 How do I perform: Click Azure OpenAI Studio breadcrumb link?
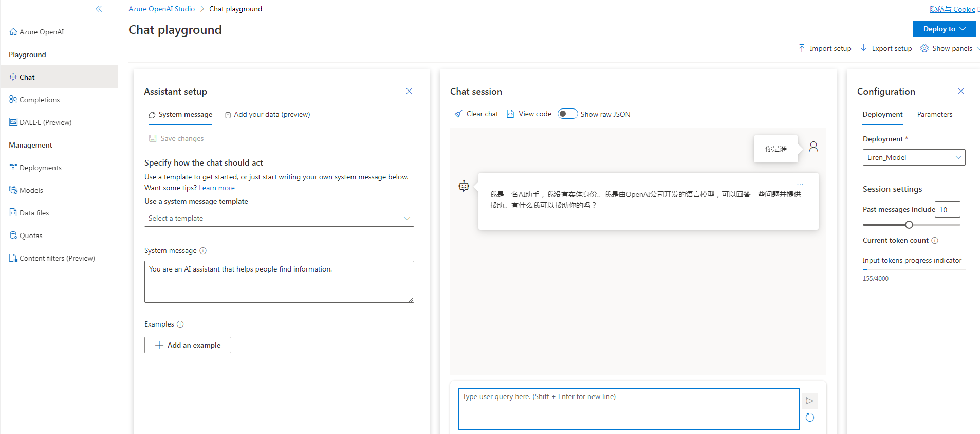tap(161, 9)
